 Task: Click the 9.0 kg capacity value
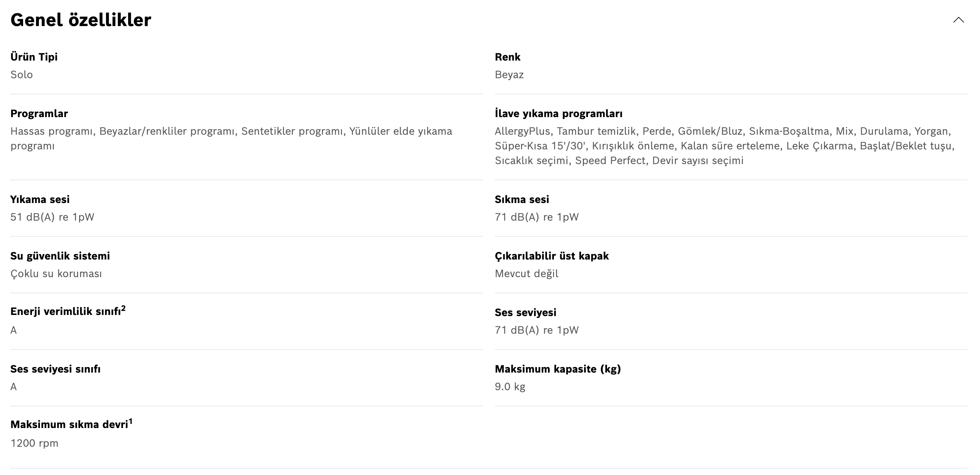click(510, 387)
